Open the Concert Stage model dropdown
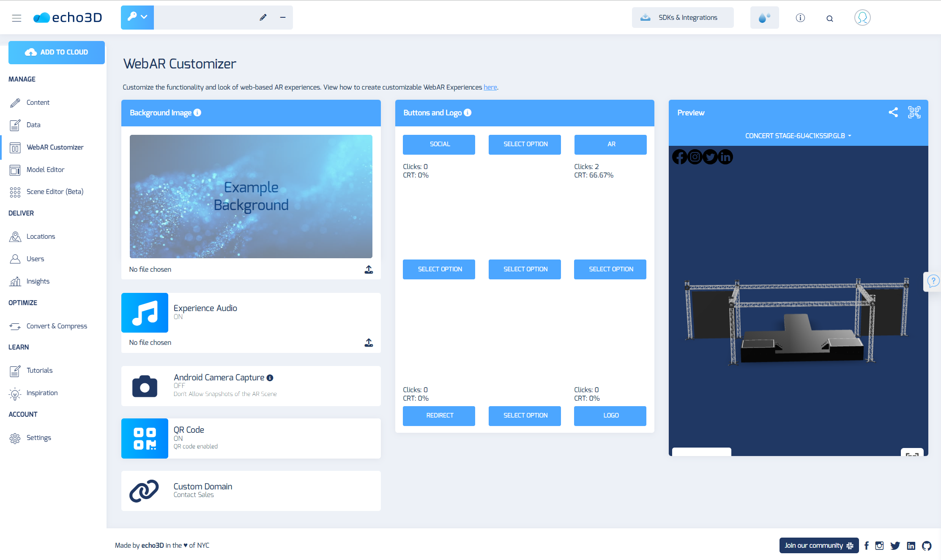The width and height of the screenshot is (941, 560). pyautogui.click(x=798, y=136)
